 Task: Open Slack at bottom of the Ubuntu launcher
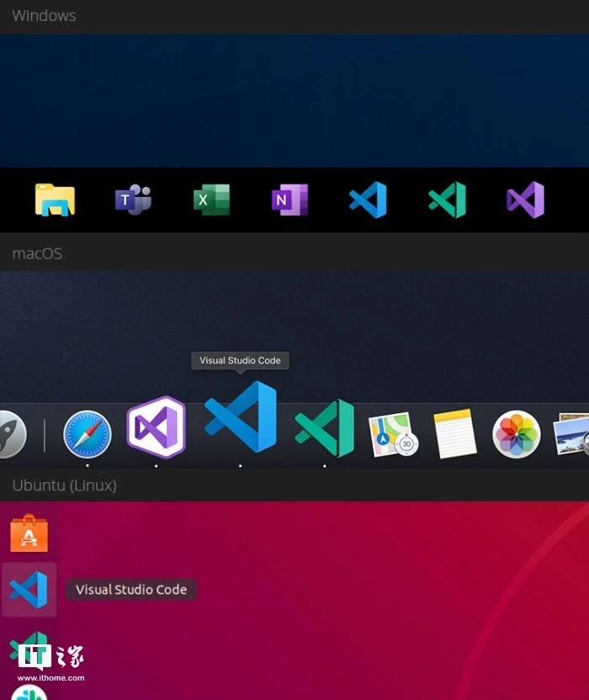point(29,693)
